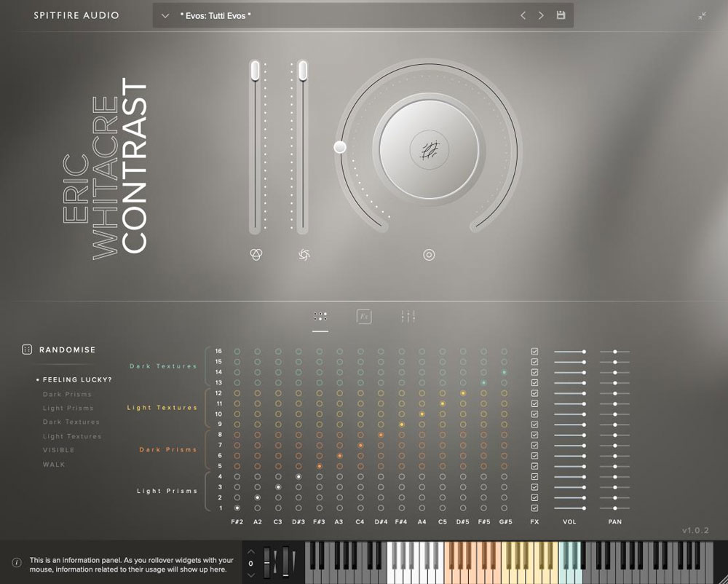Click the FX column header label
The width and height of the screenshot is (728, 584).
(534, 522)
